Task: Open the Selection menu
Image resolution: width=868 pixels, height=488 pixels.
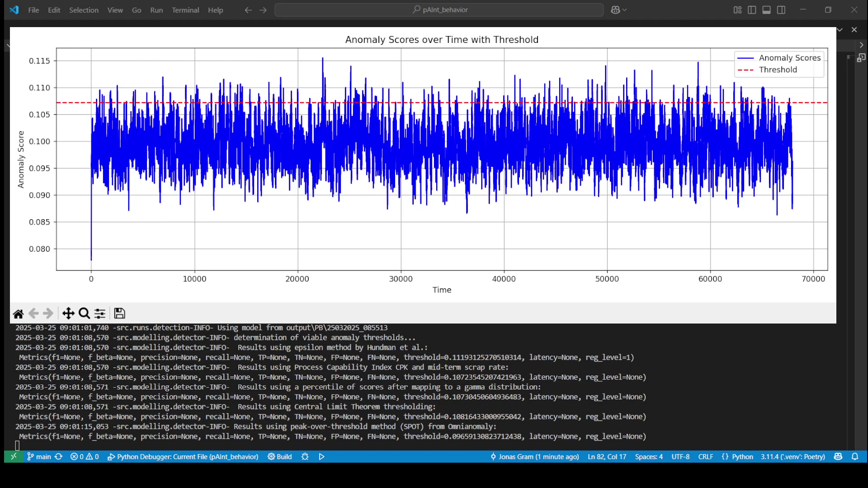Action: click(x=84, y=10)
